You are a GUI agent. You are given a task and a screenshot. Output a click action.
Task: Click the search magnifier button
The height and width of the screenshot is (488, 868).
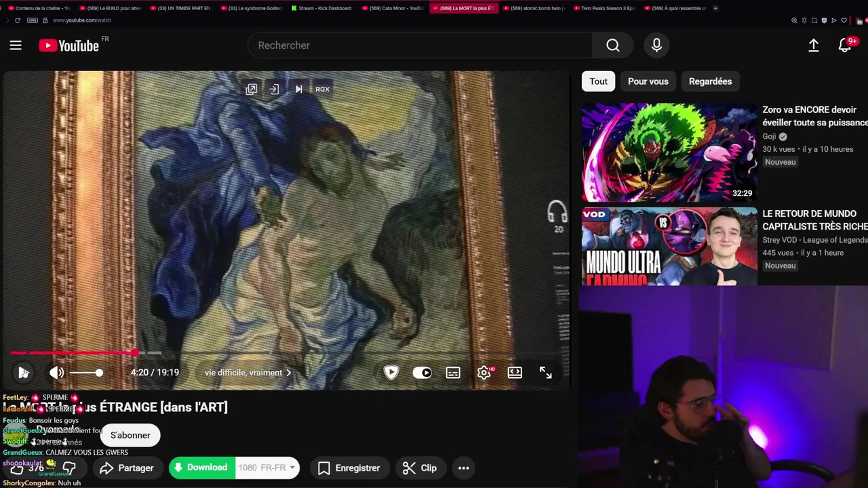(x=613, y=45)
